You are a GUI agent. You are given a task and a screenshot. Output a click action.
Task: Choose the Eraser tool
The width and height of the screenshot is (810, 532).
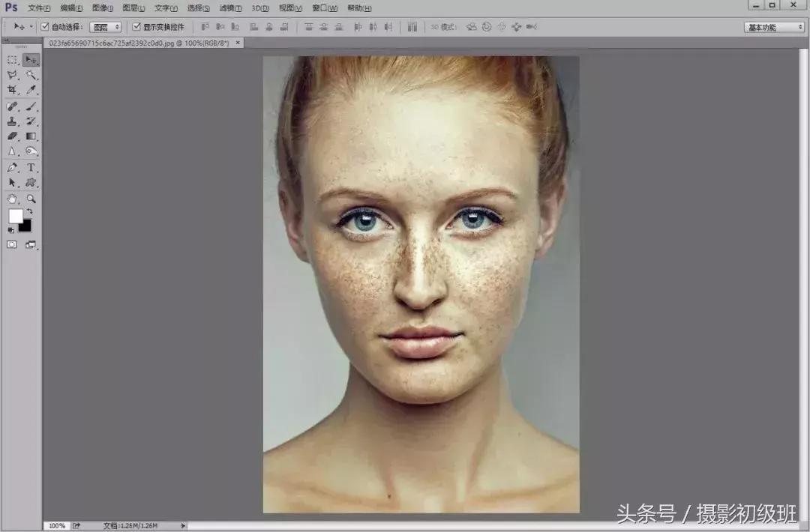pyautogui.click(x=12, y=136)
